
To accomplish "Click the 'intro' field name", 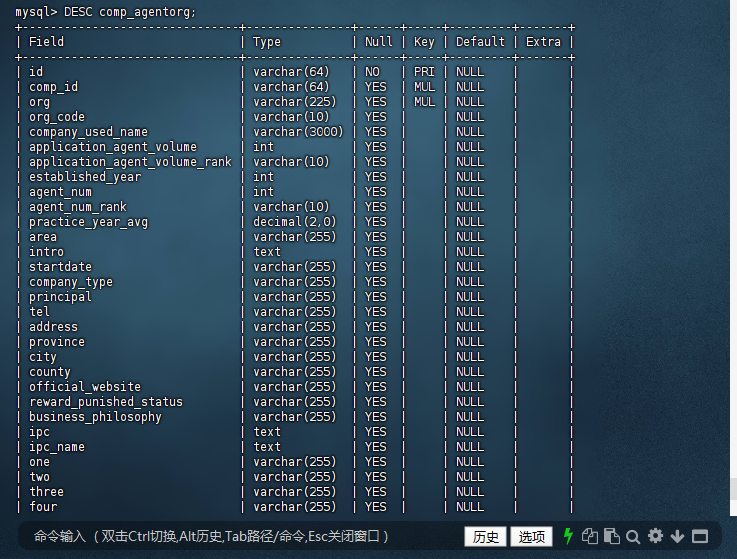I will (47, 252).
